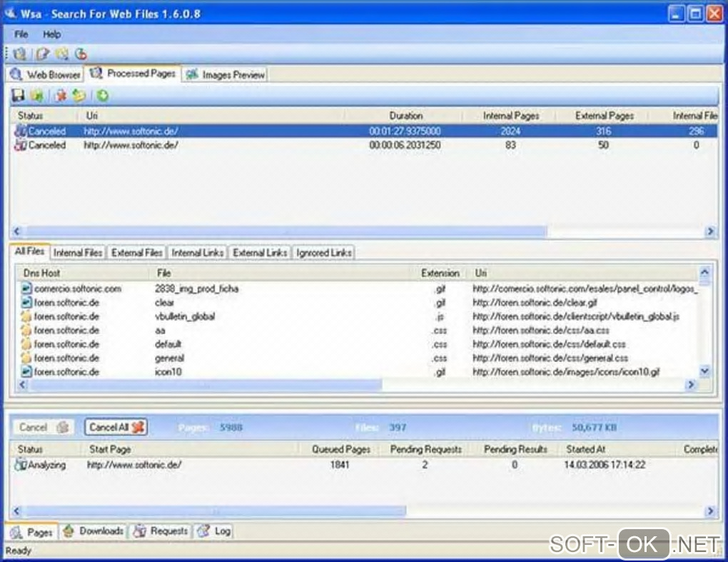Click scroll-right arrow of file list horizontal scrollbar
The image size is (728, 562).
click(691, 384)
